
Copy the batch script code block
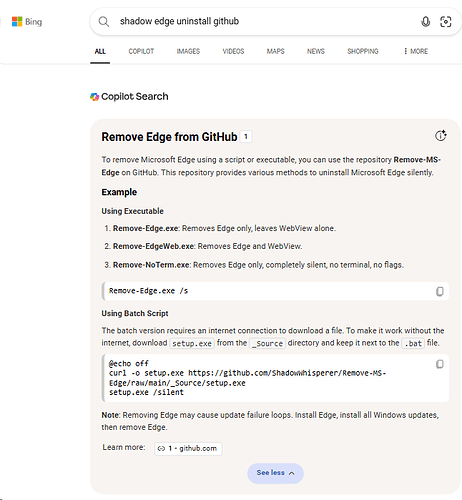click(x=440, y=364)
